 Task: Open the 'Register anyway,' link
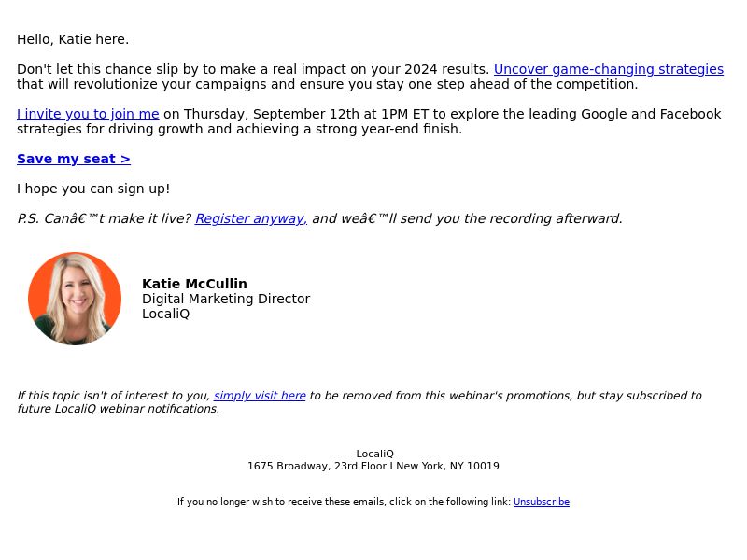(251, 218)
